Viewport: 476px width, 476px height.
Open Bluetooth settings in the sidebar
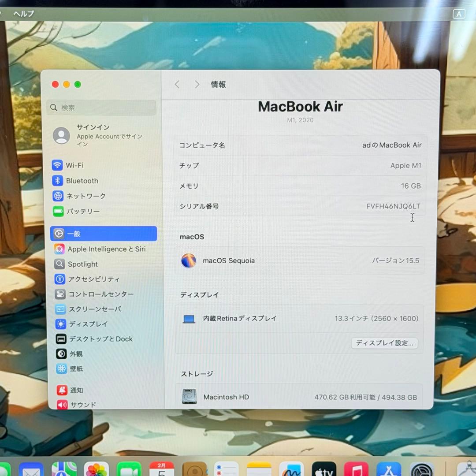click(x=82, y=181)
